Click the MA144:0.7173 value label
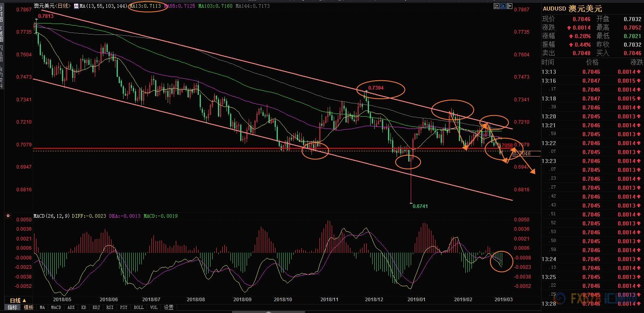 252,6
